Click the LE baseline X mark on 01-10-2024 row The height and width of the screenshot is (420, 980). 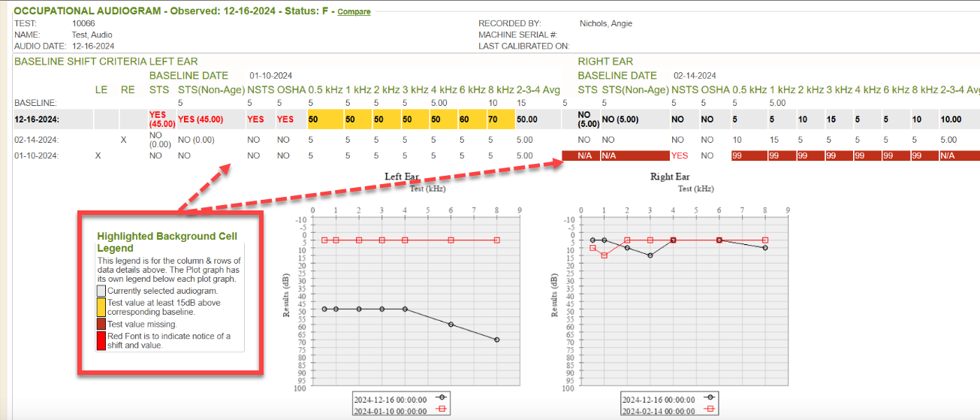[x=98, y=156]
